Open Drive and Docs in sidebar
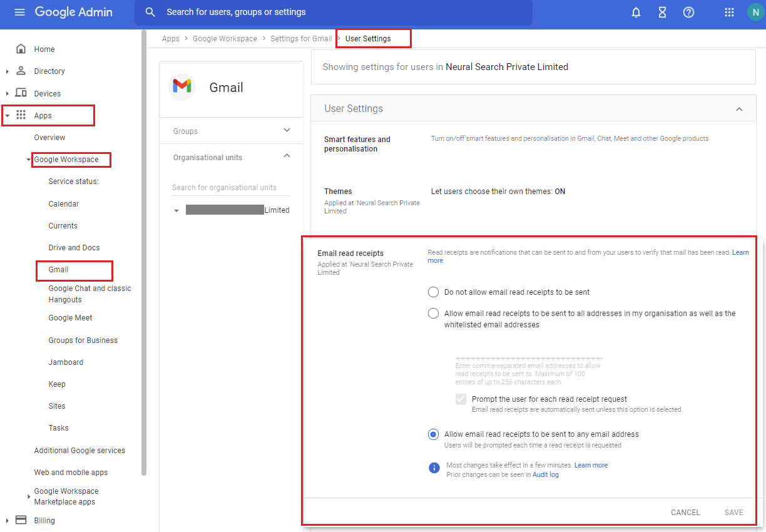This screenshot has height=532, width=766. click(74, 248)
